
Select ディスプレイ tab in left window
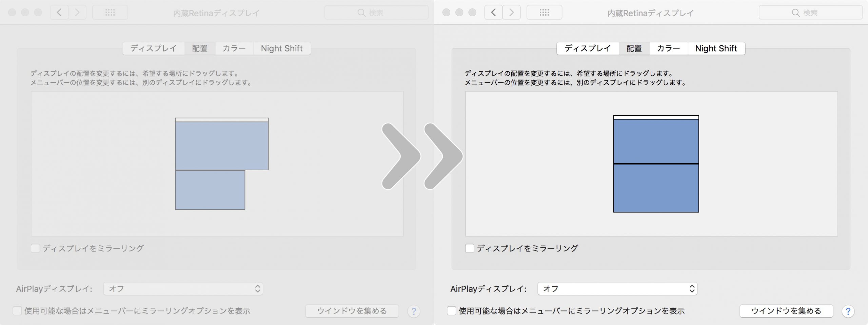[154, 48]
